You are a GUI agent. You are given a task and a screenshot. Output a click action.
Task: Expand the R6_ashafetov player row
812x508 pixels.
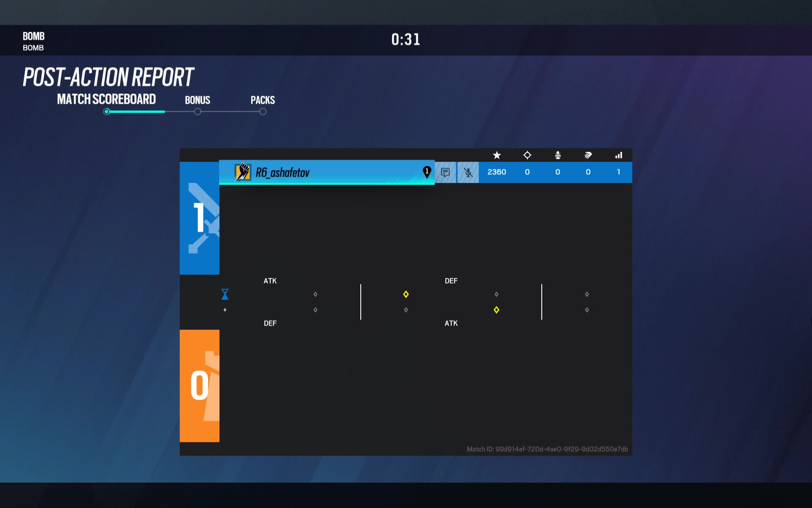[325, 171]
